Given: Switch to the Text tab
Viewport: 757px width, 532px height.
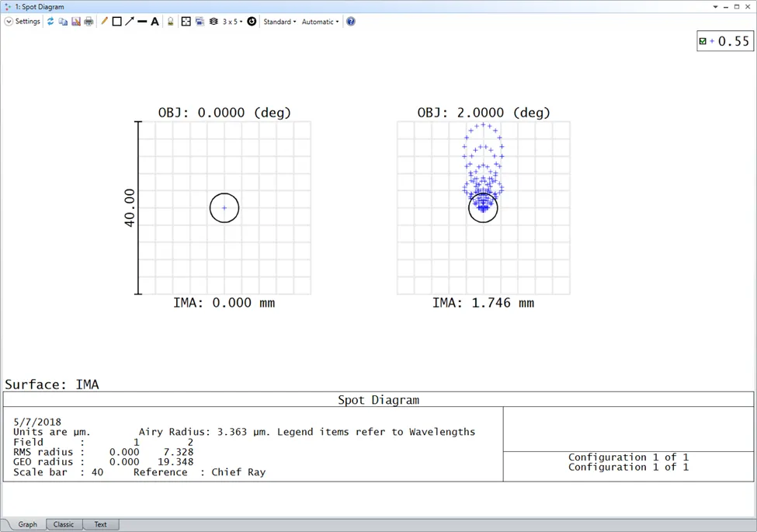Looking at the screenshot, I should [100, 524].
